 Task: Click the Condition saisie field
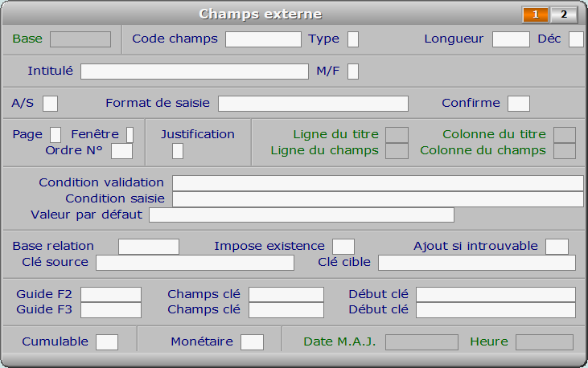coord(378,199)
